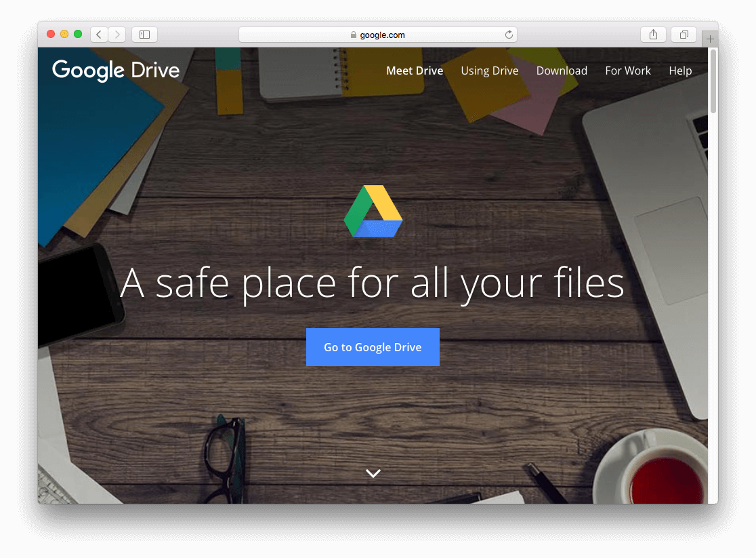Click the reload page icon

[508, 35]
